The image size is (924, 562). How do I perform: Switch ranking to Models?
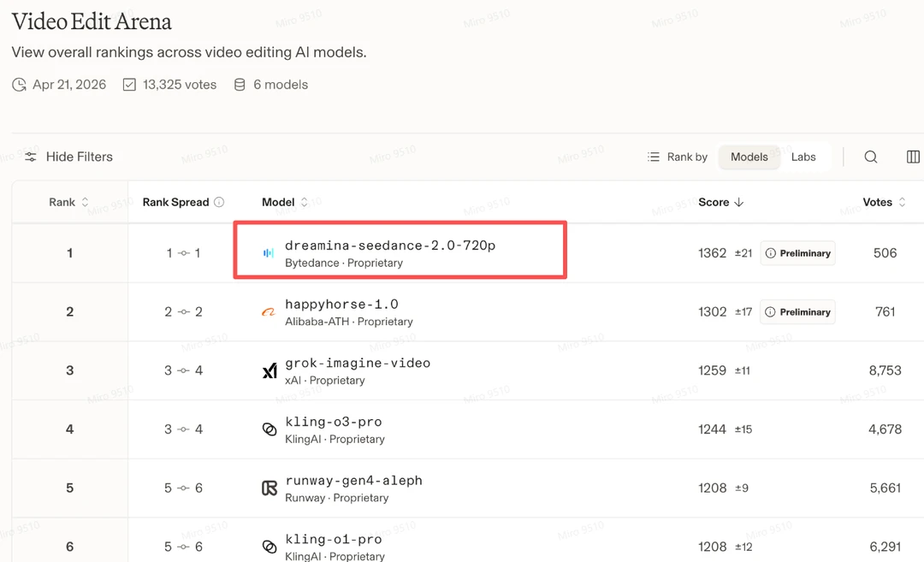(x=749, y=157)
